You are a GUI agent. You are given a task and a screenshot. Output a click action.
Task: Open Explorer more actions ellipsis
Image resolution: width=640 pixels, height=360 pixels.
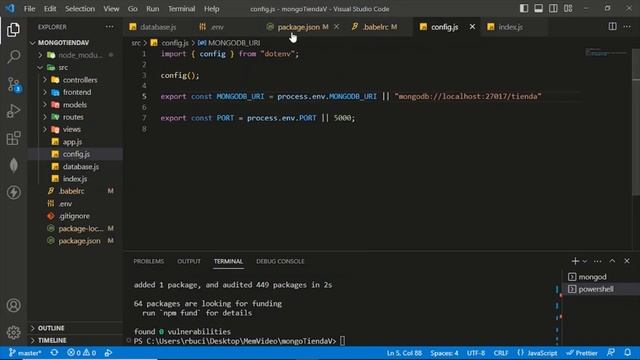(109, 27)
